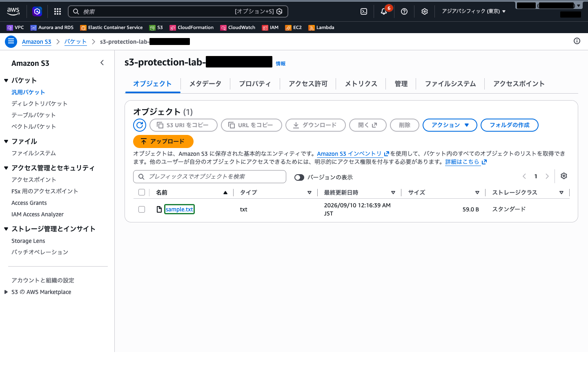Viewport: 588px width, 368px height.
Task: Open the IAM bookmark shortcut
Action: point(270,27)
